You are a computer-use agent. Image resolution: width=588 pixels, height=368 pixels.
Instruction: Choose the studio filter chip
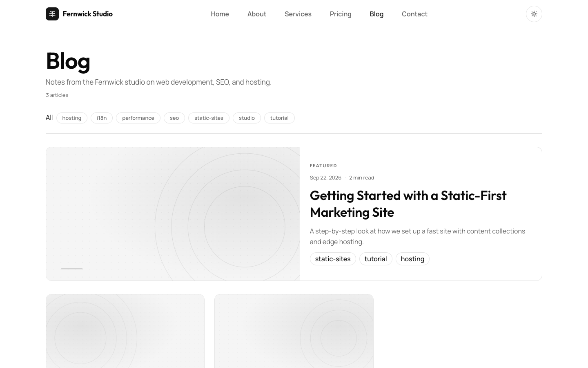coord(247,118)
